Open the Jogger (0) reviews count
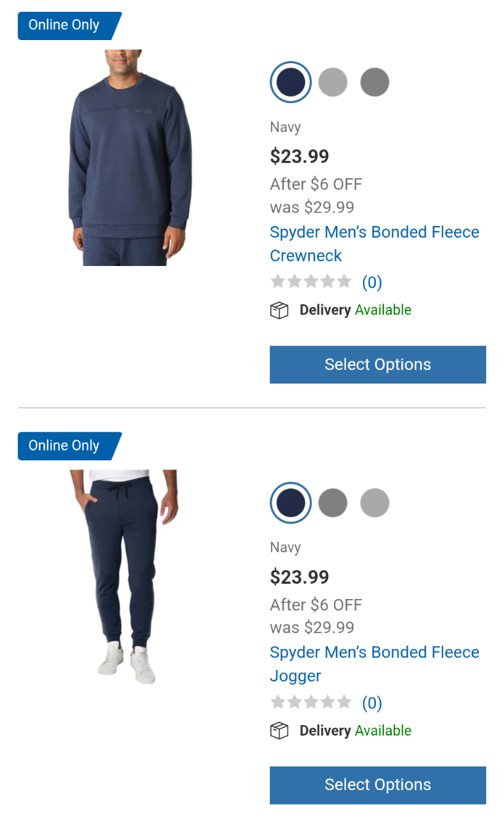This screenshot has width=504, height=819. (x=372, y=703)
